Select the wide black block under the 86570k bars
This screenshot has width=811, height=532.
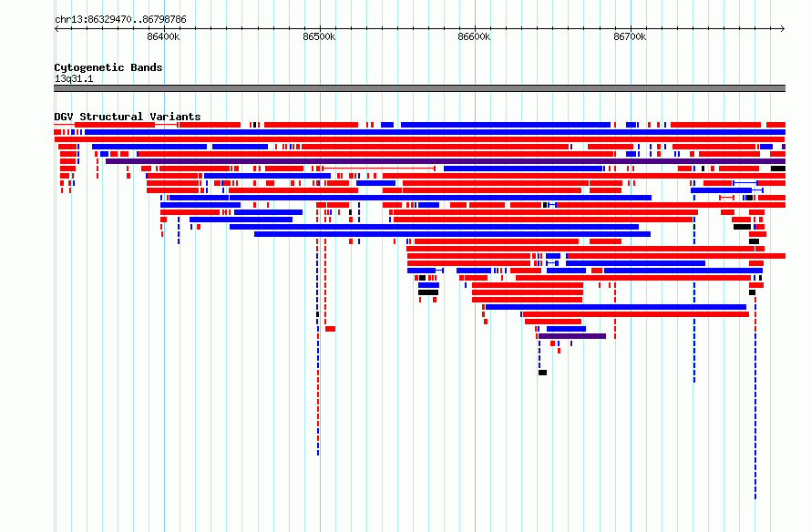click(428, 292)
